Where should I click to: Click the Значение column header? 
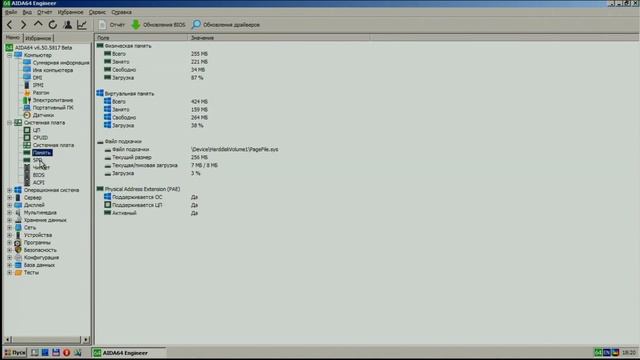[279, 38]
